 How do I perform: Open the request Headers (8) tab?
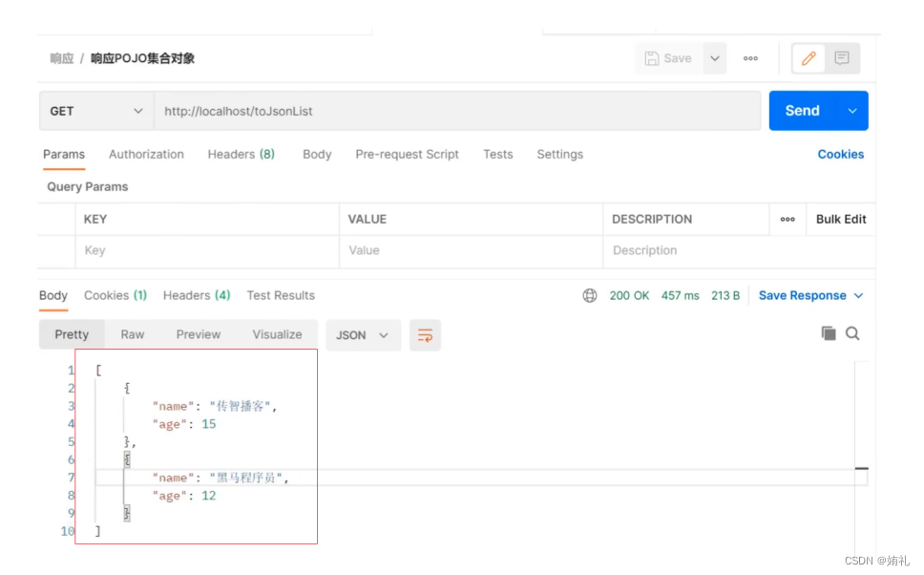coord(241,155)
